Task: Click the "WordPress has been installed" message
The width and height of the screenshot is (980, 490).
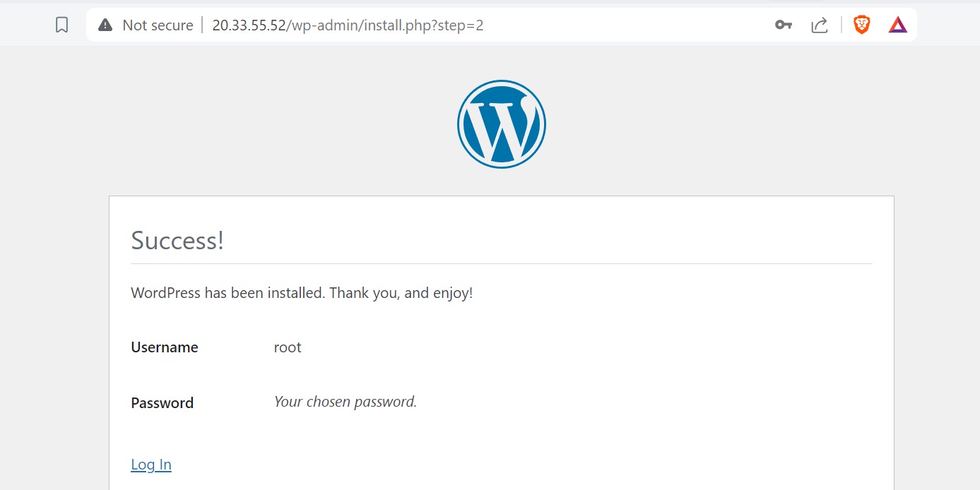Action: (x=302, y=292)
